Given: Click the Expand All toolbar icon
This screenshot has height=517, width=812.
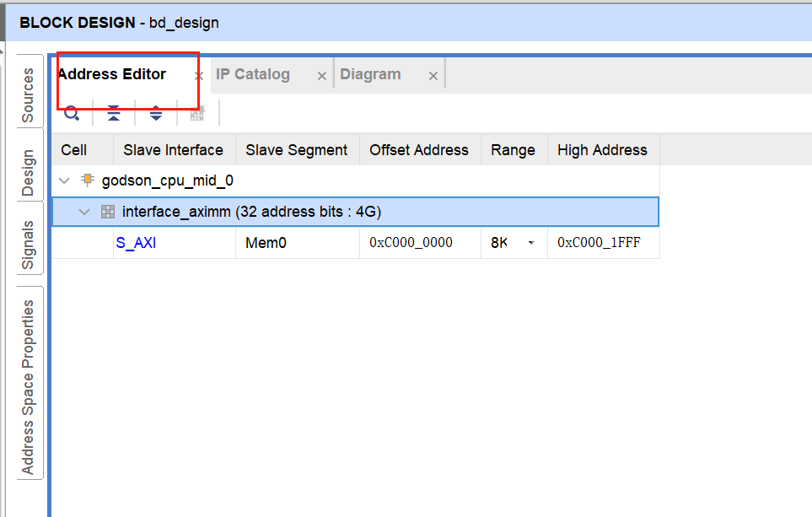Looking at the screenshot, I should tap(156, 113).
